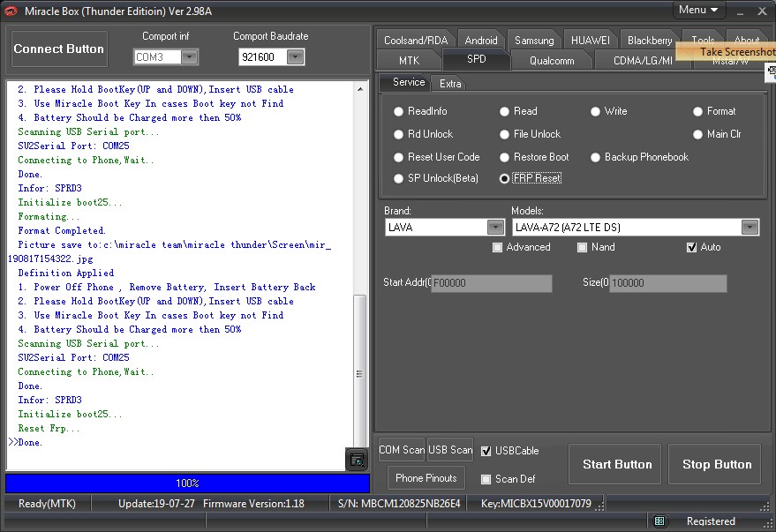Switch to the SPD tab

pos(476,59)
